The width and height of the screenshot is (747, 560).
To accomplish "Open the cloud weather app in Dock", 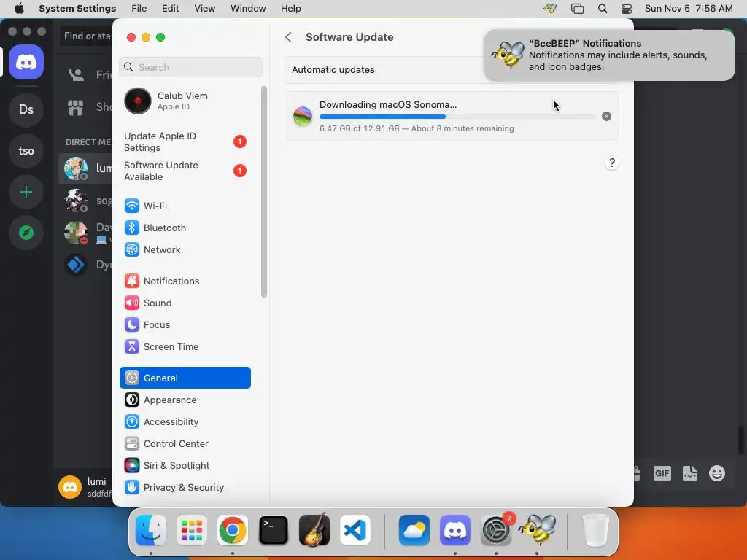I will click(x=414, y=530).
